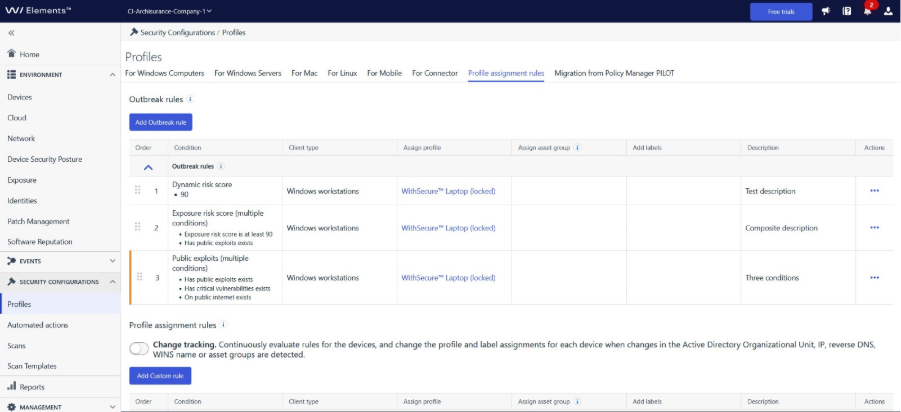Collapse the Outbreak rules group chevron

[148, 167]
